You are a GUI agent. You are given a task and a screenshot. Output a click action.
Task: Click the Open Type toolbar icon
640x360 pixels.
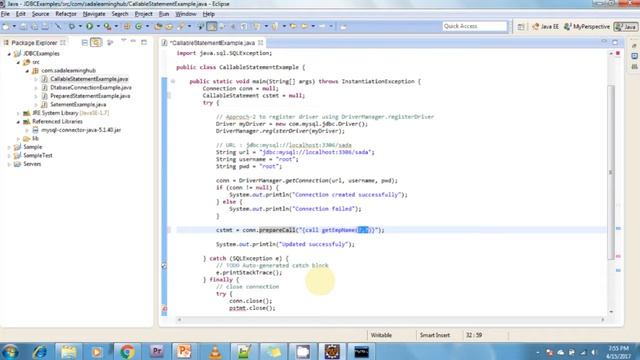tap(158, 27)
